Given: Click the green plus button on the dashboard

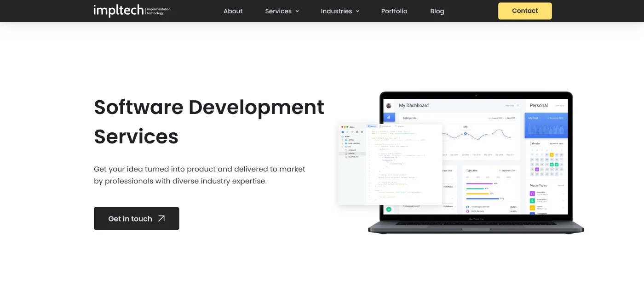Looking at the screenshot, I should (x=389, y=210).
